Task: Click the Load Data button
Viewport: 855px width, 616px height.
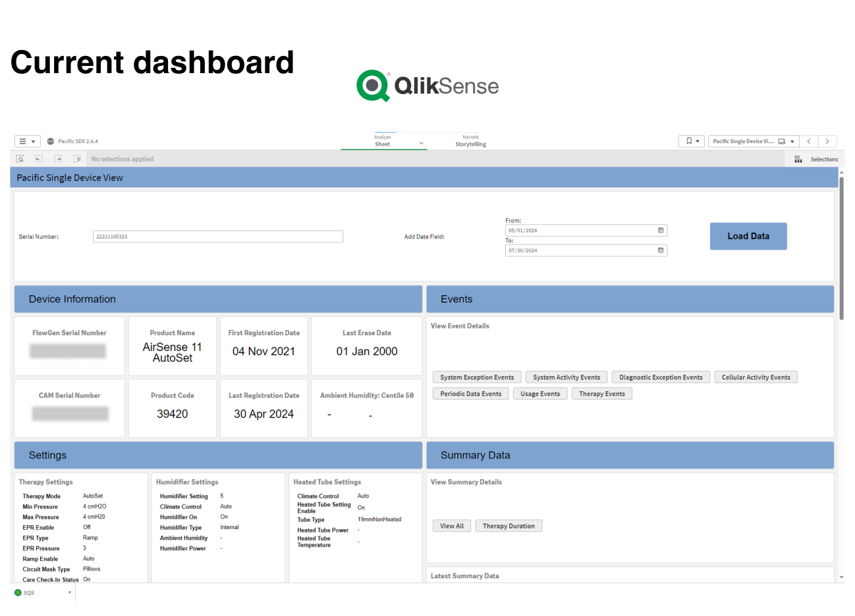Action: coord(748,236)
